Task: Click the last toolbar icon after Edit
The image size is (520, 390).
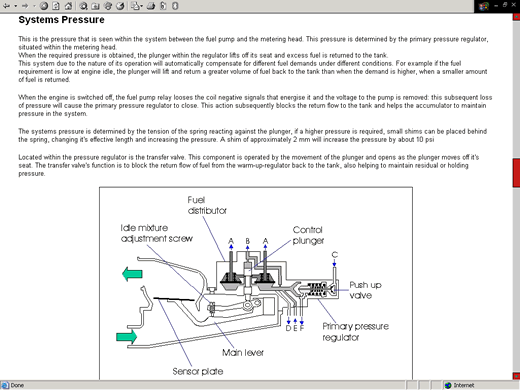Action: click(175, 6)
